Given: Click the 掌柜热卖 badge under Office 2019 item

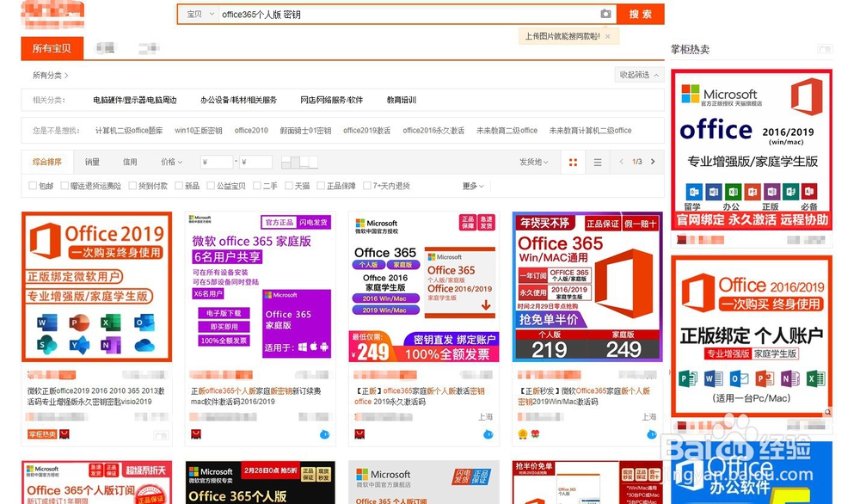Looking at the screenshot, I should pos(42,434).
